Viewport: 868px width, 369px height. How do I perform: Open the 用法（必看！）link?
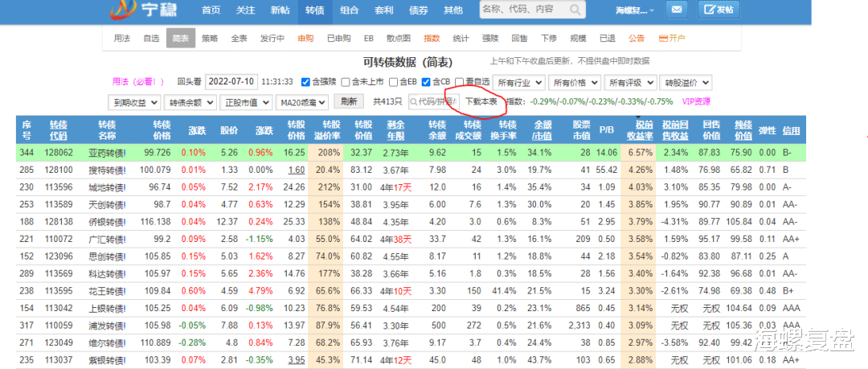click(x=138, y=82)
